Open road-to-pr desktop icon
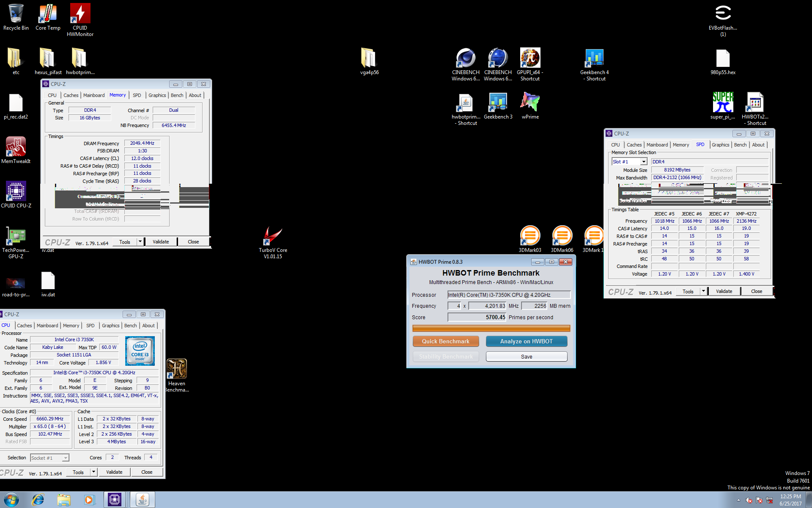 tap(16, 286)
